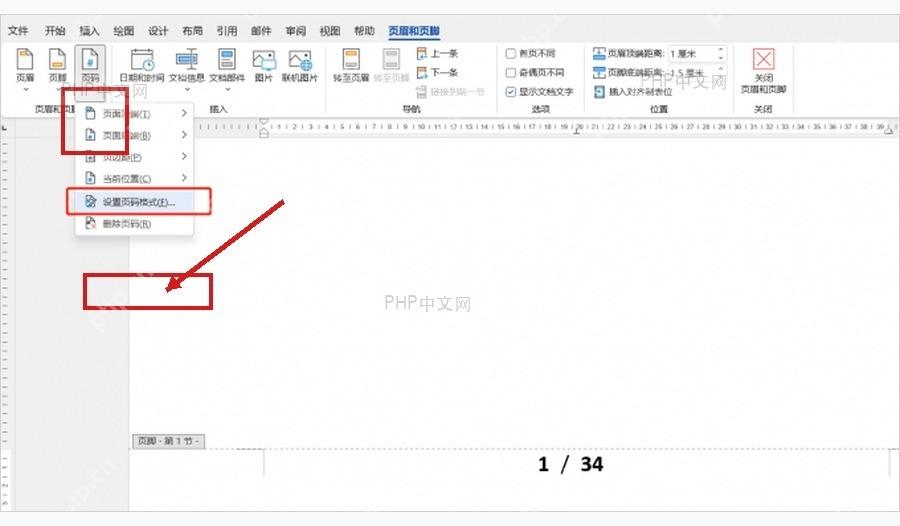The width and height of the screenshot is (900, 526).
Task: Switch to the 帮助 tab
Action: [x=364, y=31]
